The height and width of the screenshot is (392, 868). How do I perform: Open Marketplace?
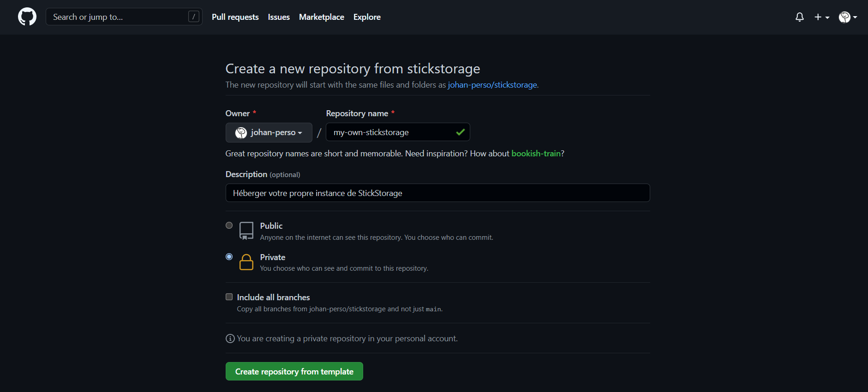[x=322, y=17]
